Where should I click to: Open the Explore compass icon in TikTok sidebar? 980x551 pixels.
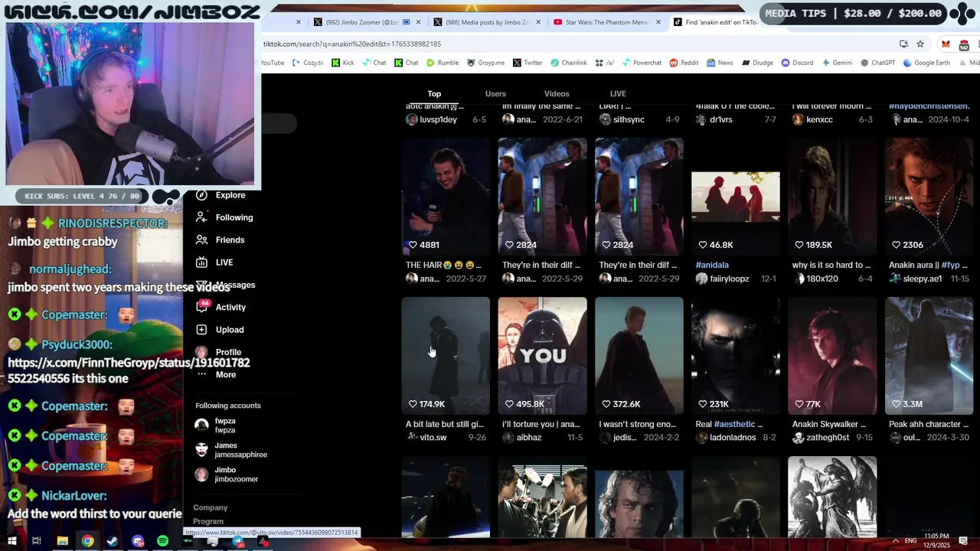pyautogui.click(x=201, y=195)
